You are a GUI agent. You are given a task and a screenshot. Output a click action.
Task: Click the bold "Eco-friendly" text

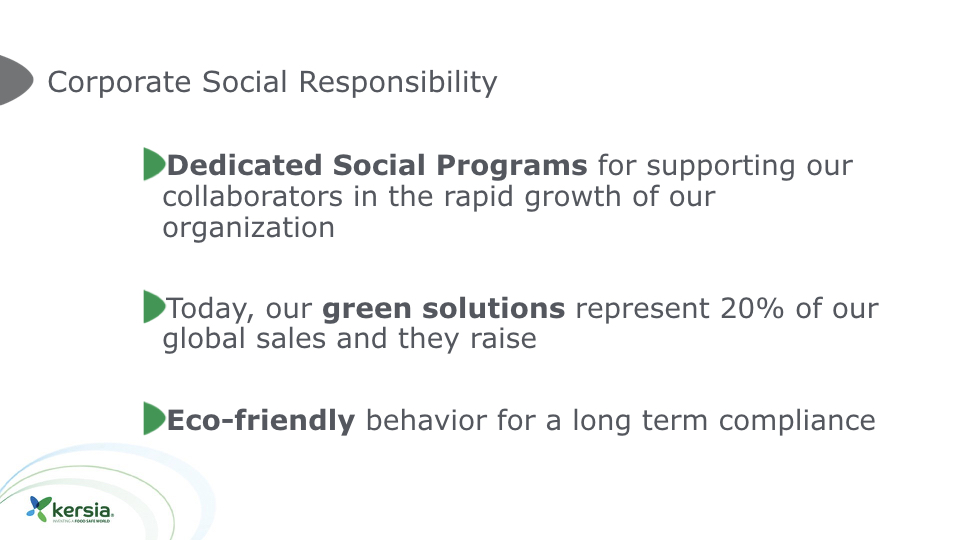pyautogui.click(x=261, y=420)
